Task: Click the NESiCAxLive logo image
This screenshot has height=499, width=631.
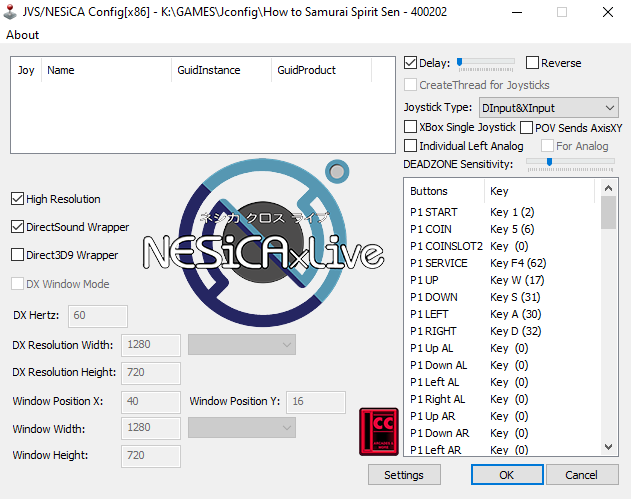Action: (262, 246)
